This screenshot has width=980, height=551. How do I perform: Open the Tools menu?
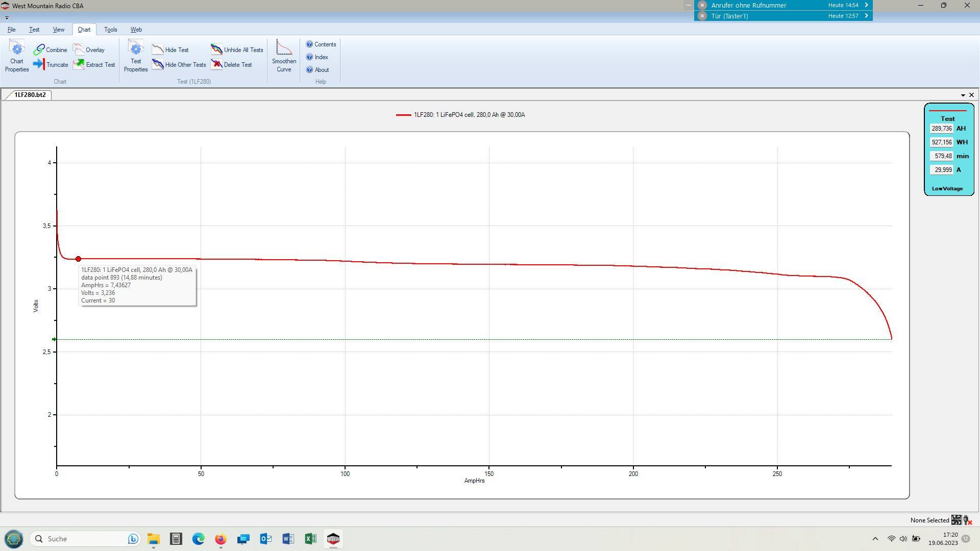coord(110,30)
